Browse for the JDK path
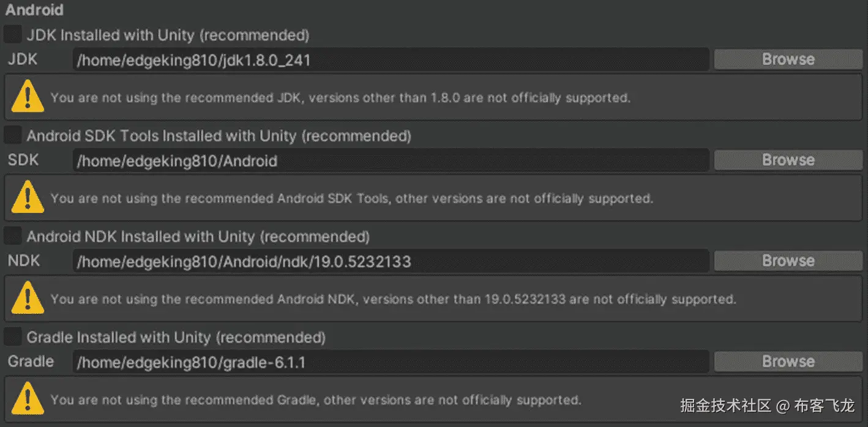Viewport: 868px width, 427px height. tap(788, 59)
